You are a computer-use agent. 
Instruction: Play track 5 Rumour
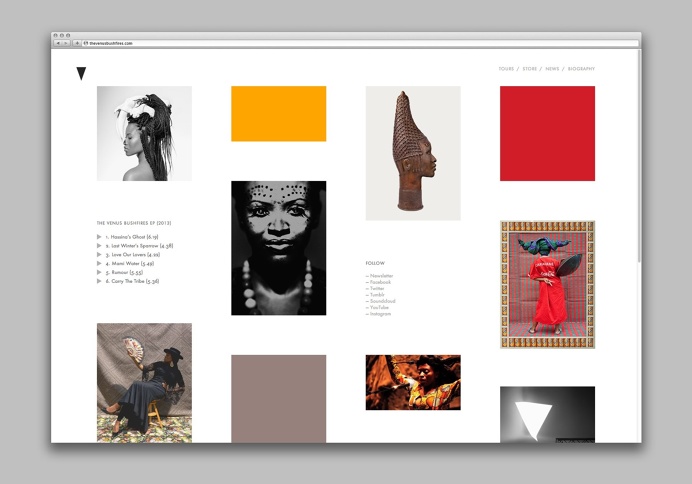point(100,272)
